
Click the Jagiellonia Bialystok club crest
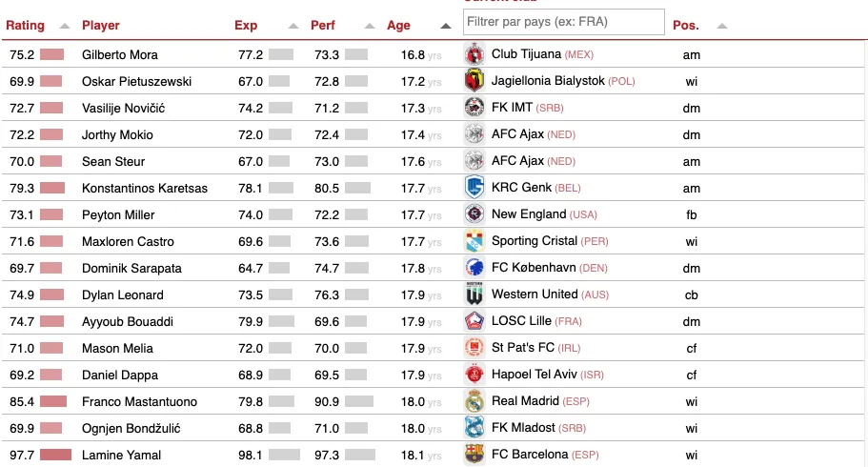tap(474, 82)
